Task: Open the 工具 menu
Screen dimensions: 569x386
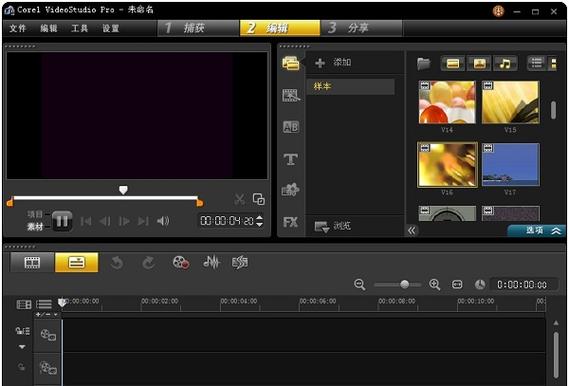Action: (79, 28)
